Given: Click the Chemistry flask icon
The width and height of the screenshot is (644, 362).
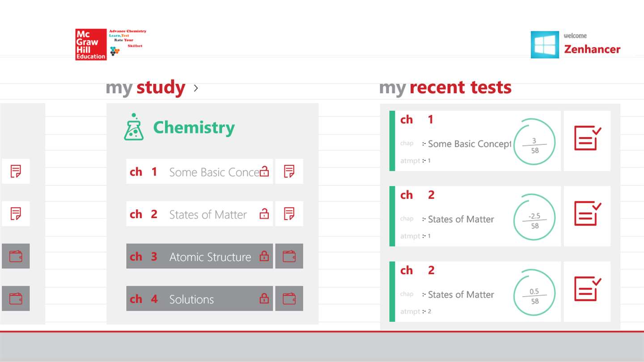Looking at the screenshot, I should (133, 127).
